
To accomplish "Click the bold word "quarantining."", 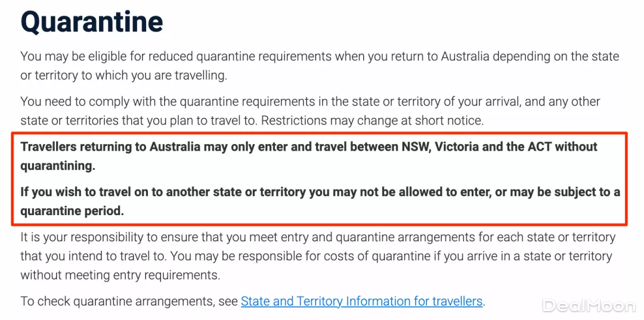I will coord(58,166).
